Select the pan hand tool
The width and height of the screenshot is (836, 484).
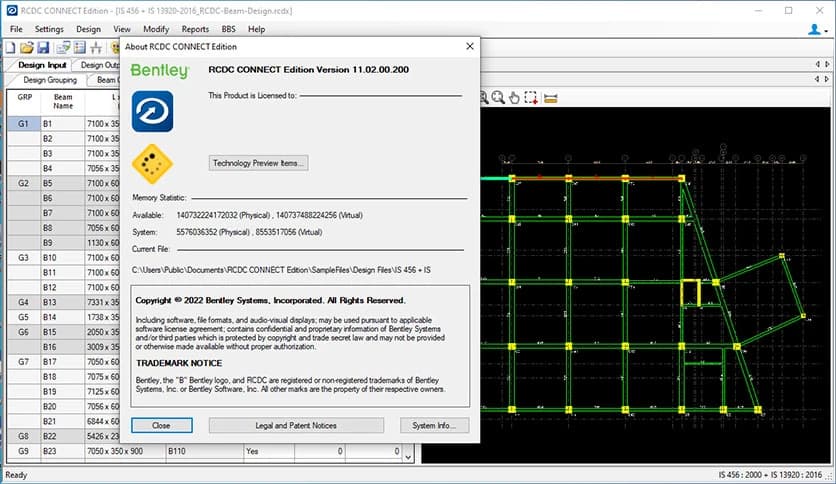(x=514, y=97)
